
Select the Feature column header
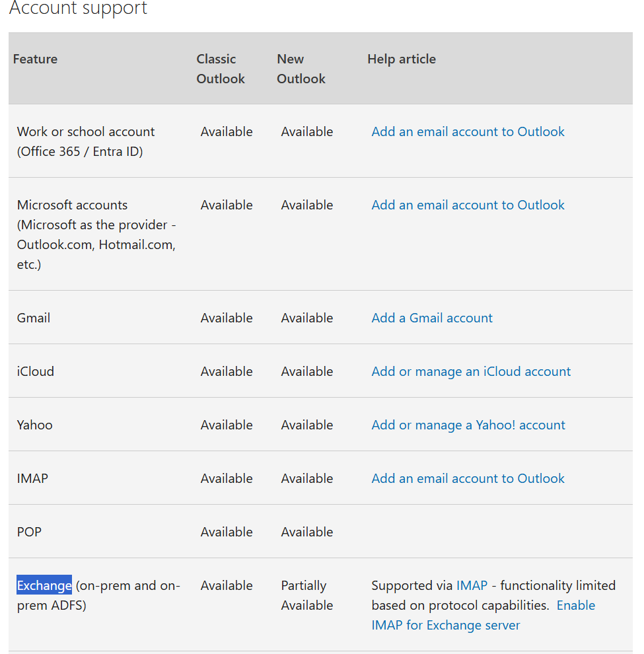(x=35, y=59)
